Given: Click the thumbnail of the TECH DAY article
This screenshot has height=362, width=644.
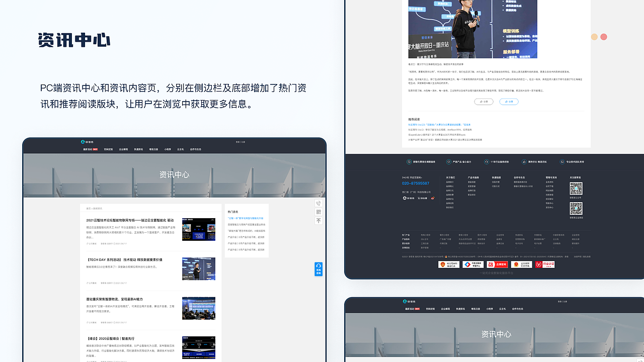Looking at the screenshot, I should (199, 268).
